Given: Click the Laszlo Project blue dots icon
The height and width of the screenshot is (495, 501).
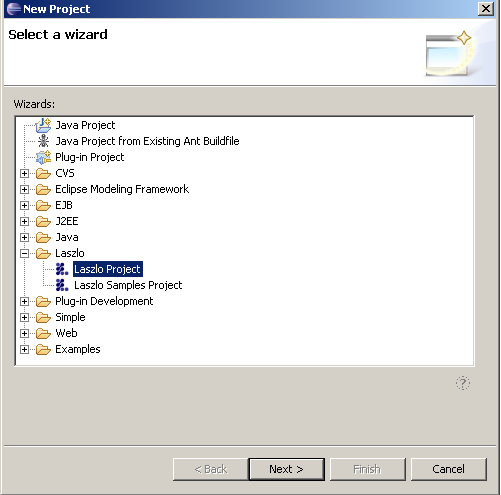Looking at the screenshot, I should point(62,269).
